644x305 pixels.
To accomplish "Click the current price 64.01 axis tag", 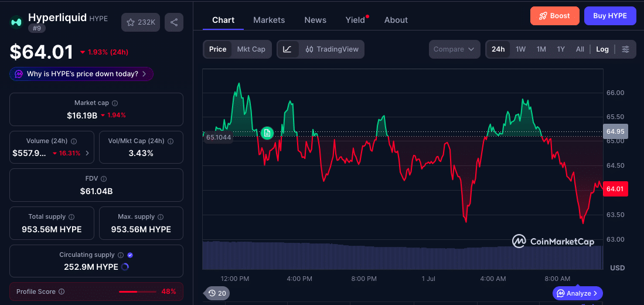I will [615, 189].
